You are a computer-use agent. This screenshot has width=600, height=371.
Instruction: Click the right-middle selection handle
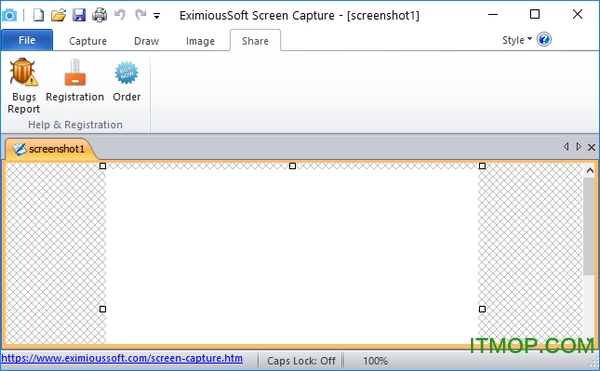click(x=482, y=309)
